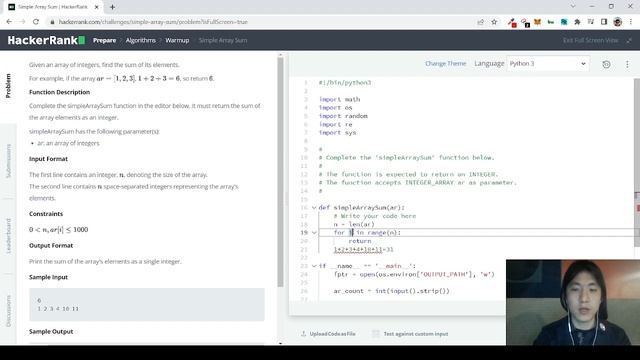Collapse the if __name__ block at line 23

(314, 266)
